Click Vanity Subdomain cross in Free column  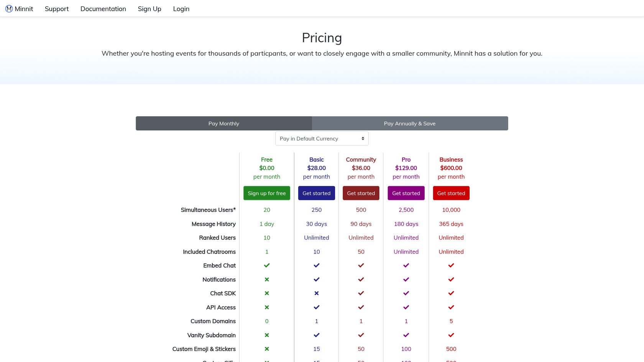[x=267, y=335]
